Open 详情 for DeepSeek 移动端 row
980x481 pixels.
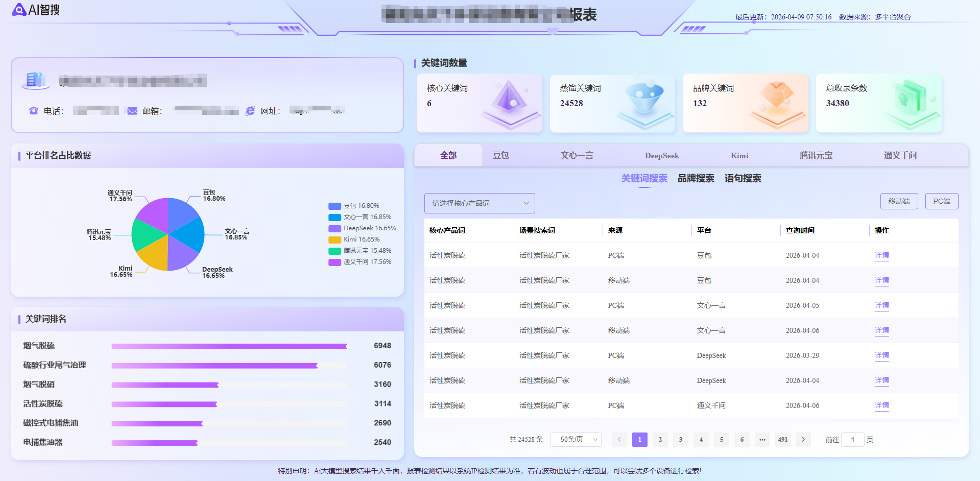[x=882, y=380]
